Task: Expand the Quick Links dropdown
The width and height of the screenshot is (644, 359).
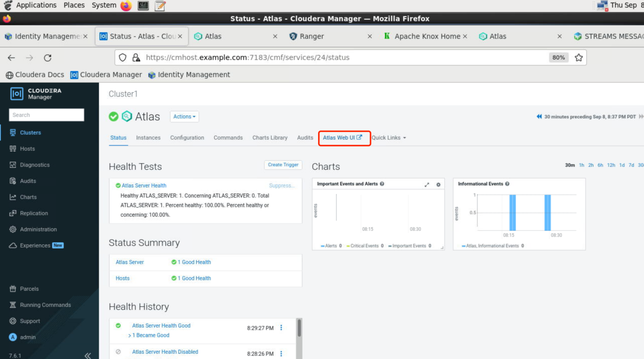Action: (389, 138)
